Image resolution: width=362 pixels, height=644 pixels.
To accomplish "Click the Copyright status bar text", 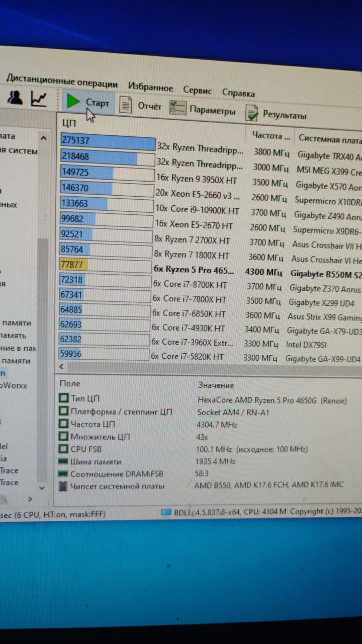I will coord(326,511).
